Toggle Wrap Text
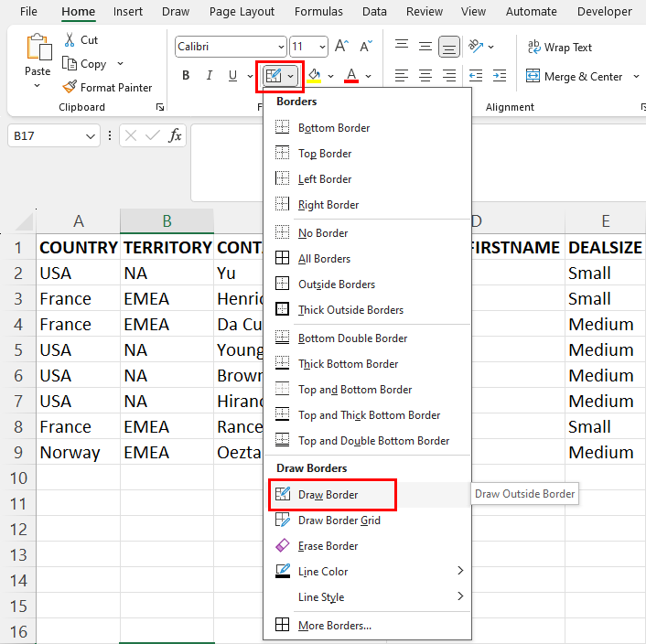Image resolution: width=646 pixels, height=644 pixels. 559,47
